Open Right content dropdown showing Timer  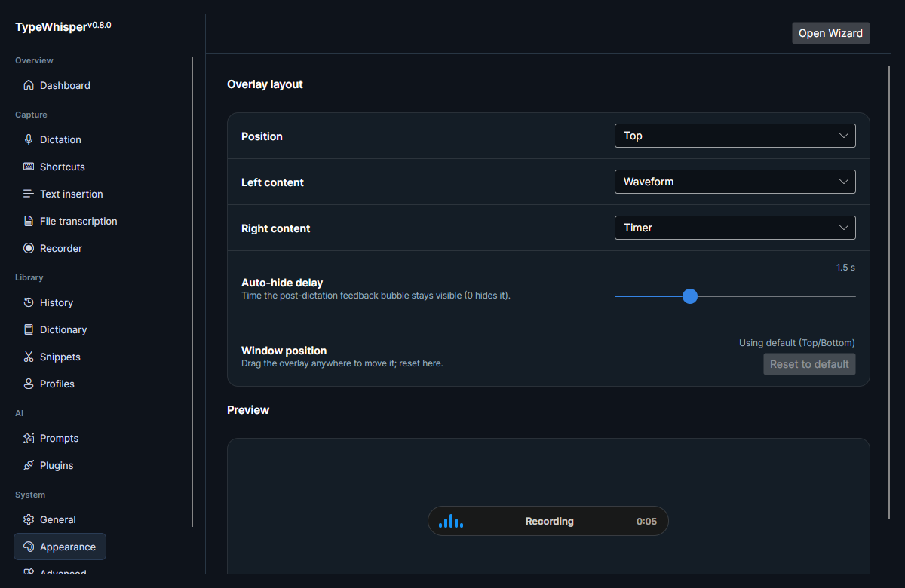tap(735, 228)
